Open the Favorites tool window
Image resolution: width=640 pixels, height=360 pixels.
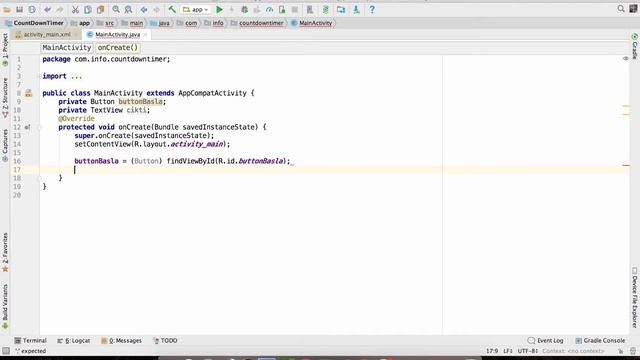click(5, 253)
